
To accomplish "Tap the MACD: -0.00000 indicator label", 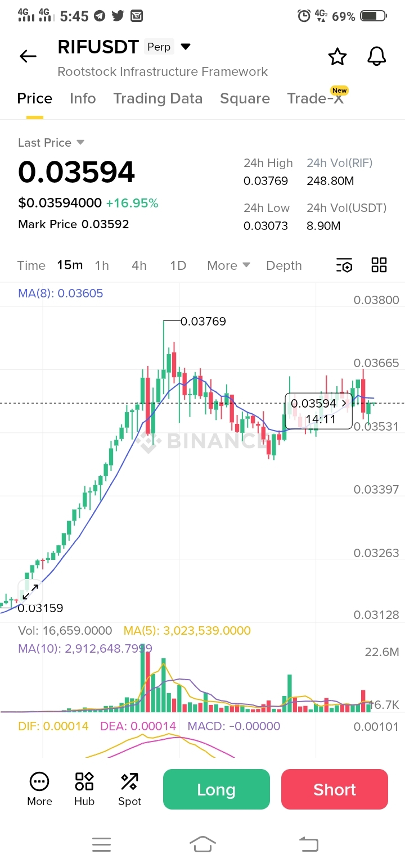I will point(234,726).
